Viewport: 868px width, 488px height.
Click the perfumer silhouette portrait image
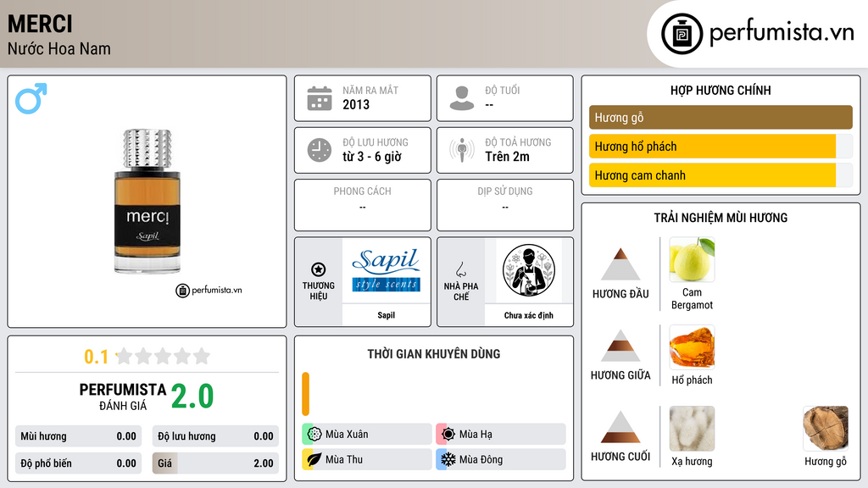pos(529,270)
